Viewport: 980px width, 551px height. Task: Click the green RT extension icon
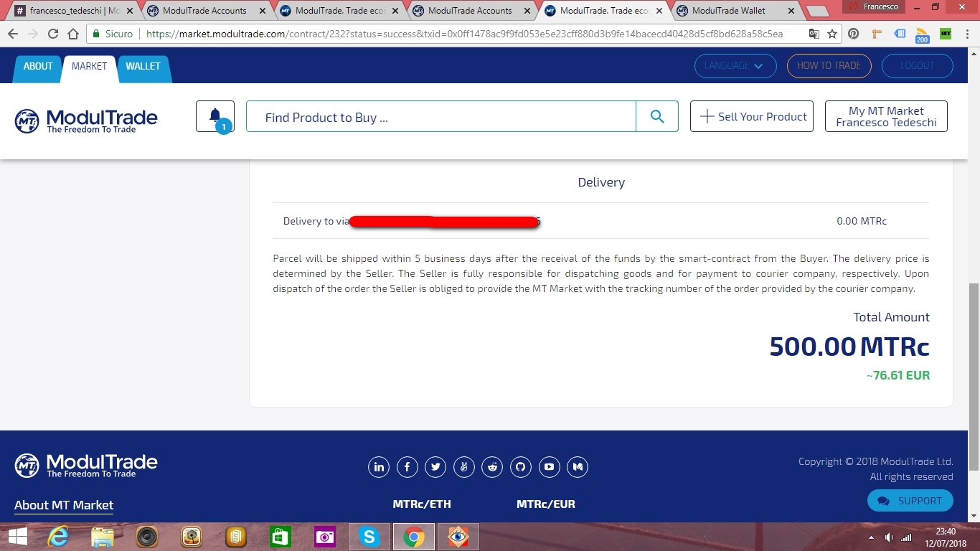pyautogui.click(x=946, y=34)
